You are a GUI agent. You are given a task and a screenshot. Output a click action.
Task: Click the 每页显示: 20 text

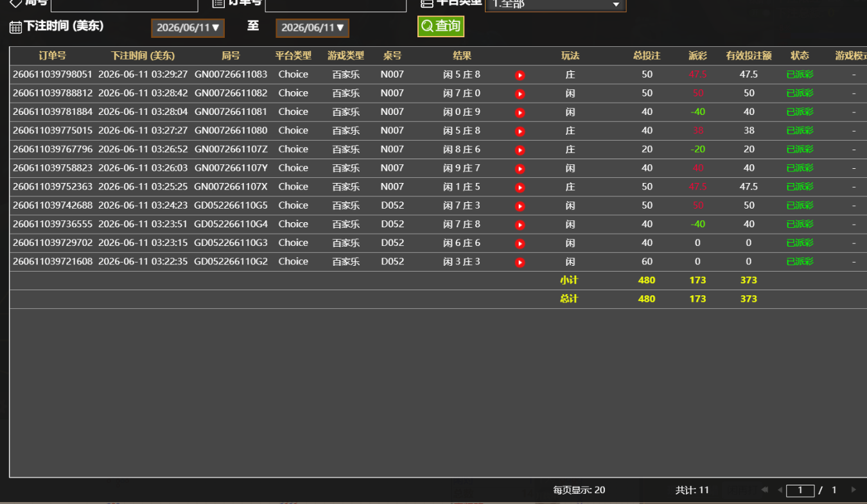tap(579, 490)
